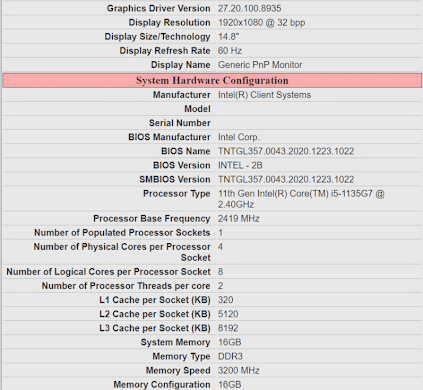423x390 pixels.
Task: Click the Processor Base Frequency 2419 MHz value
Action: (x=239, y=219)
